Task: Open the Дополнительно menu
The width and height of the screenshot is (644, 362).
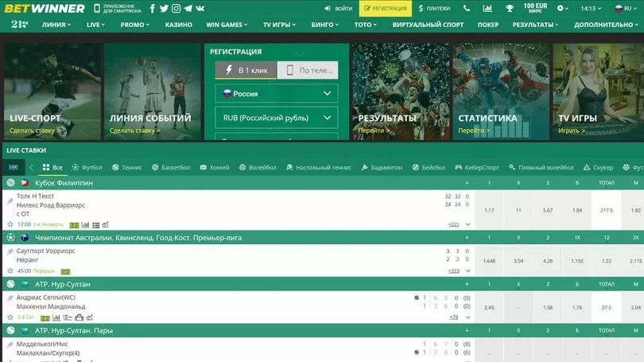Action: click(x=606, y=25)
